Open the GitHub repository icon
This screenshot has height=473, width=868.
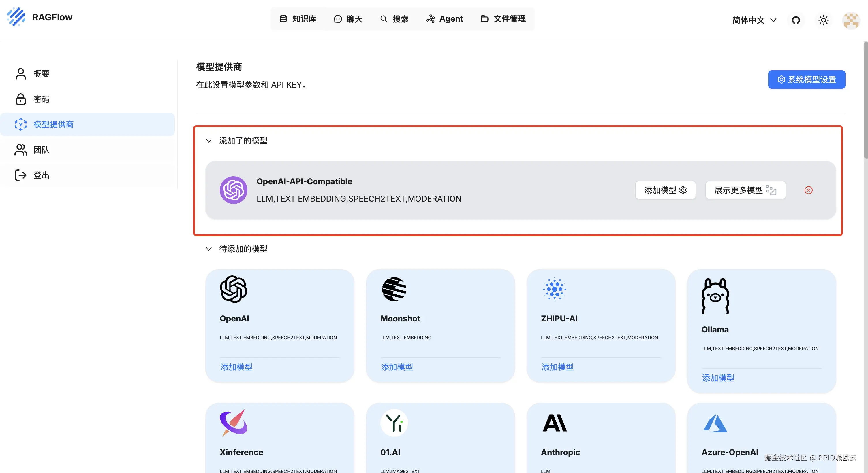(x=796, y=20)
